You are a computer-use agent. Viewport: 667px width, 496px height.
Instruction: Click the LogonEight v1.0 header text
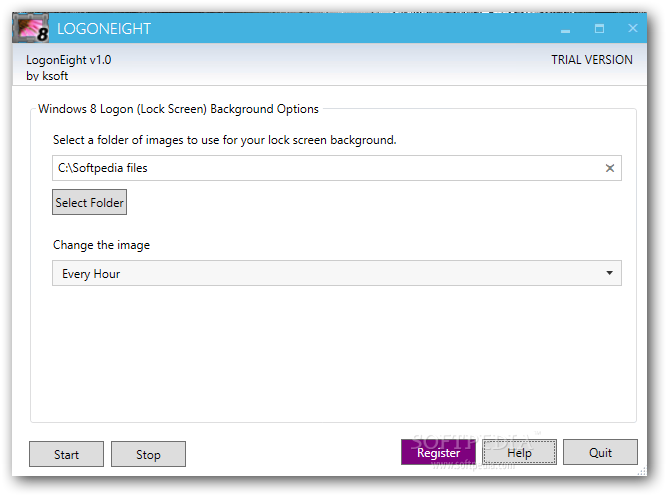pyautogui.click(x=68, y=60)
